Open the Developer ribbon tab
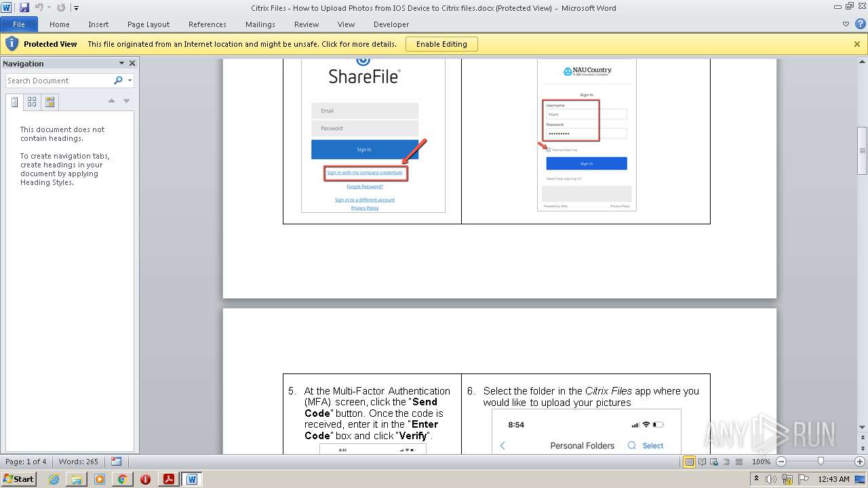The height and width of the screenshot is (488, 868). click(x=391, y=24)
